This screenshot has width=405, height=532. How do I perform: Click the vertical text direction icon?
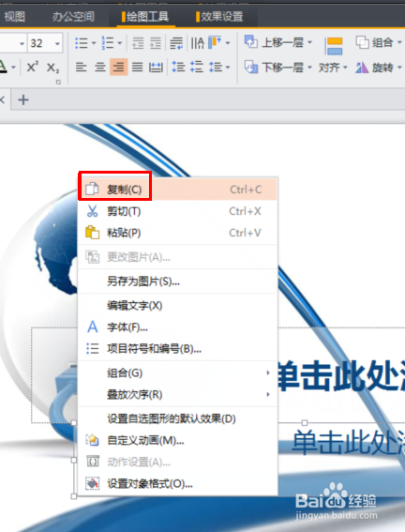[197, 43]
